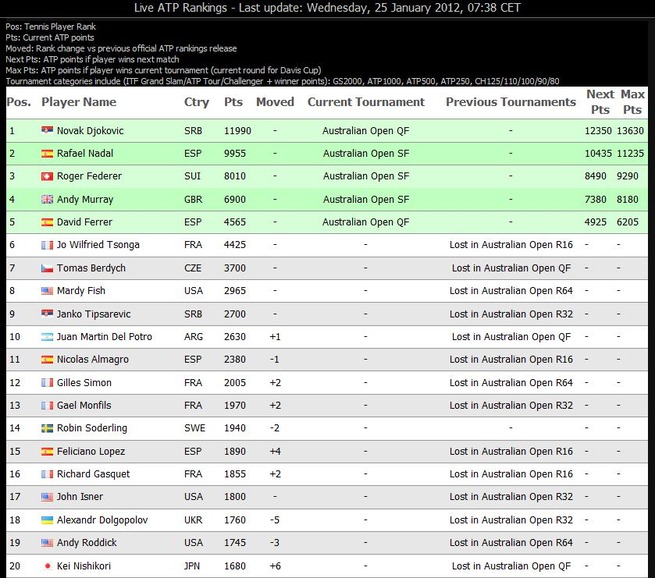The image size is (655, 578).
Task: Select player name Rafael Nadal
Action: pos(85,153)
